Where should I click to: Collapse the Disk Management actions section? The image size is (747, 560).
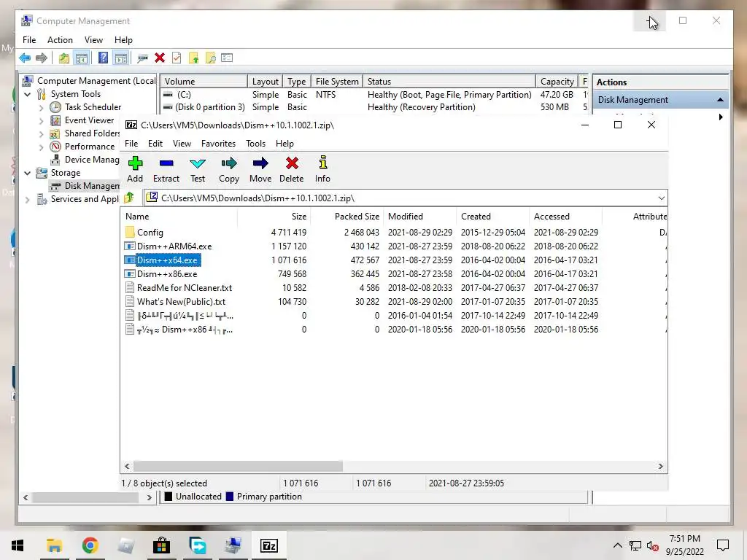(720, 100)
